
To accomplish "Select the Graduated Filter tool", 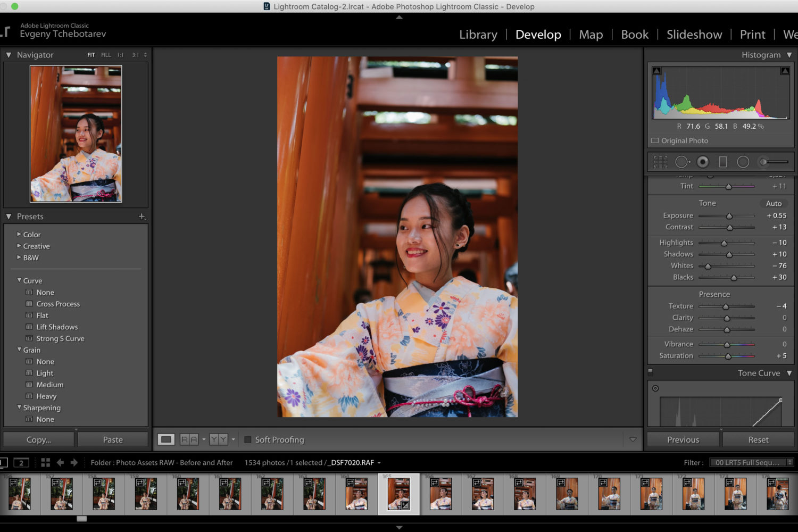I will (723, 162).
